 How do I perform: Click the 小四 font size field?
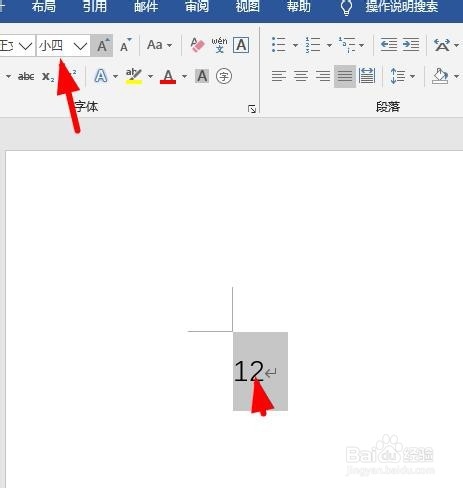54,45
